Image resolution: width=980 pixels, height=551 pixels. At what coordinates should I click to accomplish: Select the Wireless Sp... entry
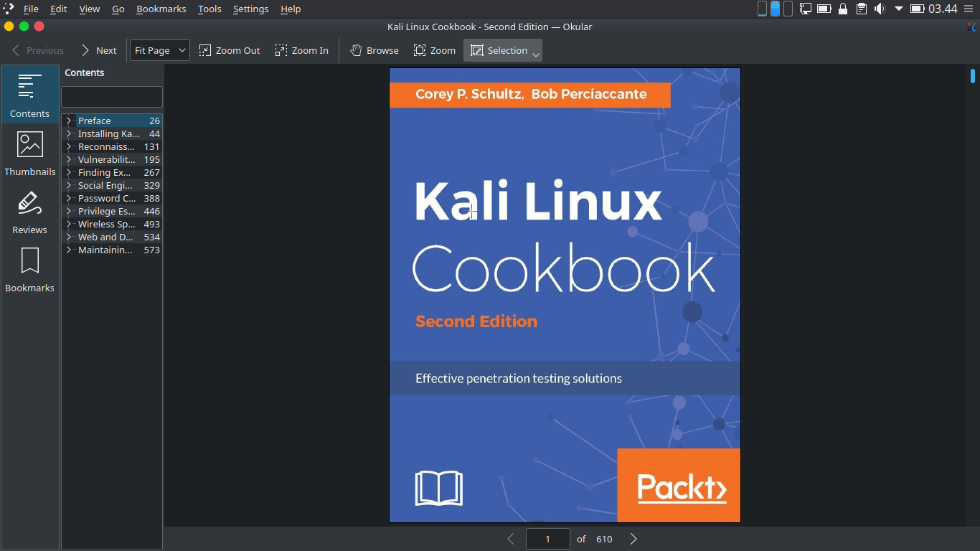(x=112, y=224)
